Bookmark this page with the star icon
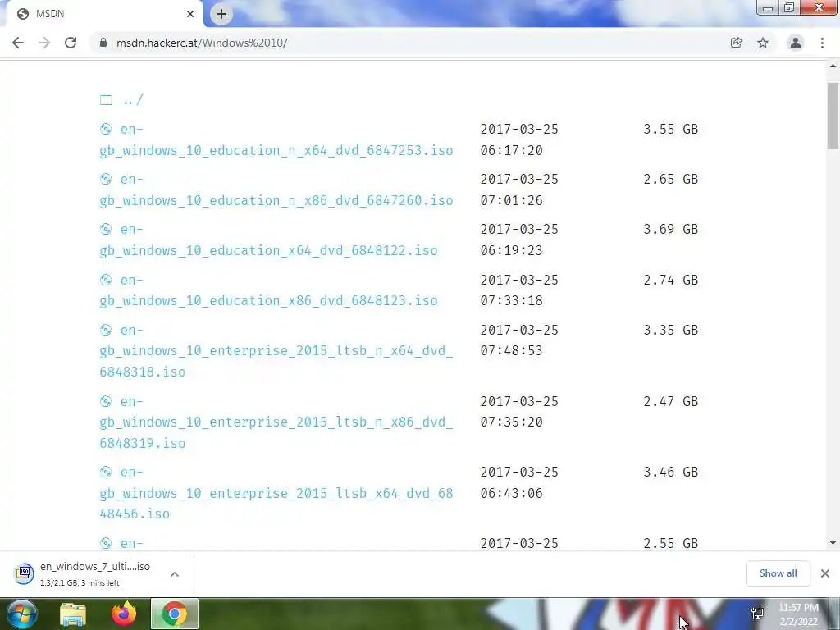Image resolution: width=840 pixels, height=630 pixels. coord(763,43)
